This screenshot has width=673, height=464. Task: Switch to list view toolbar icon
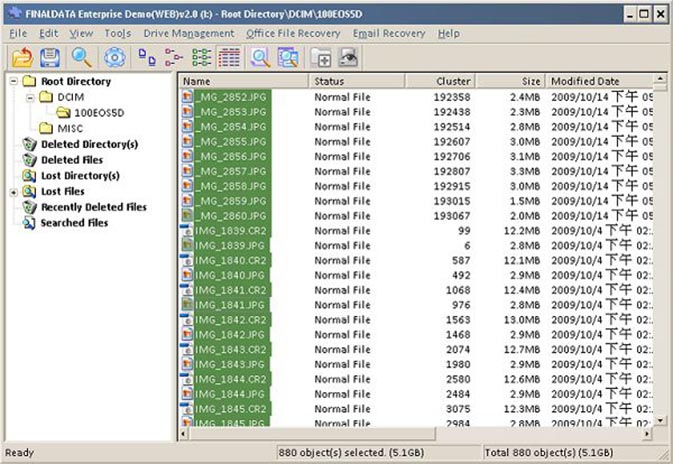202,58
